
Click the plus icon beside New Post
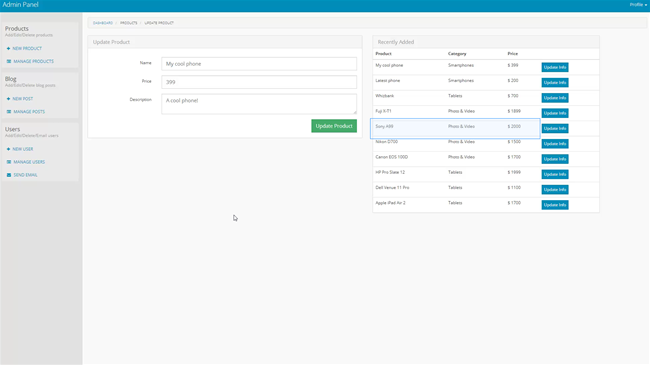(8, 99)
